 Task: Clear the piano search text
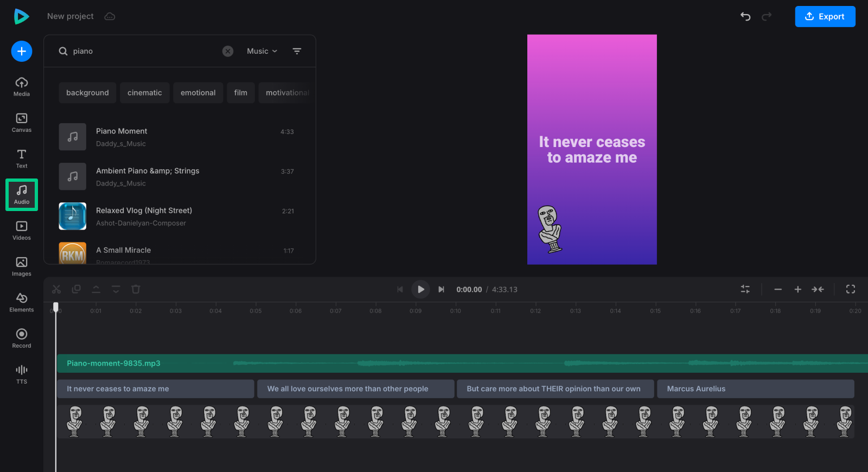(228, 51)
